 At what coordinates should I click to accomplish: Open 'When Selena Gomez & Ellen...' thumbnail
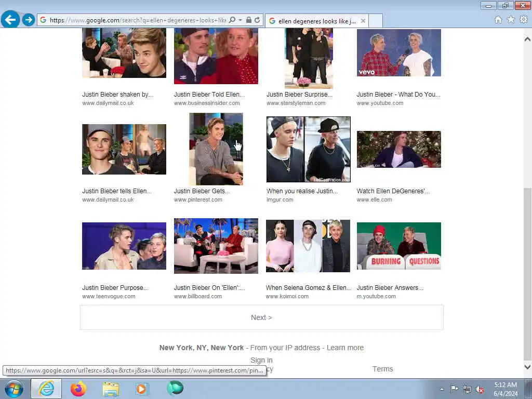point(308,246)
